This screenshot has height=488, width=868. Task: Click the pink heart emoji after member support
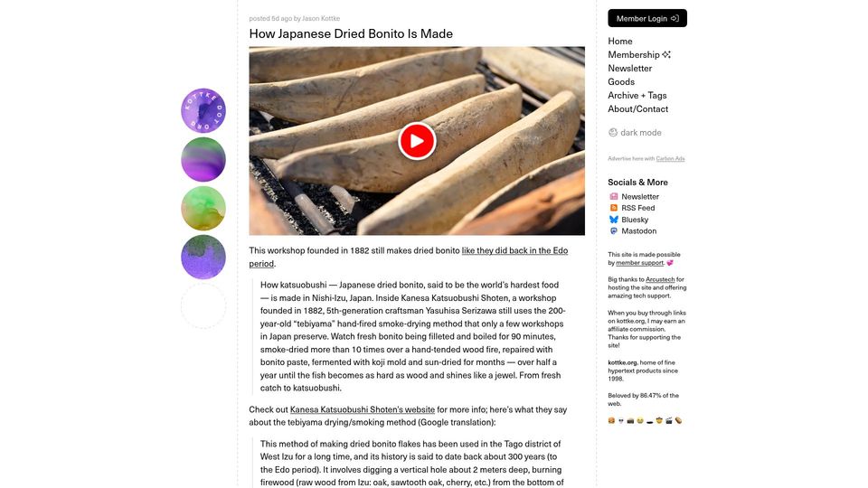tap(670, 263)
